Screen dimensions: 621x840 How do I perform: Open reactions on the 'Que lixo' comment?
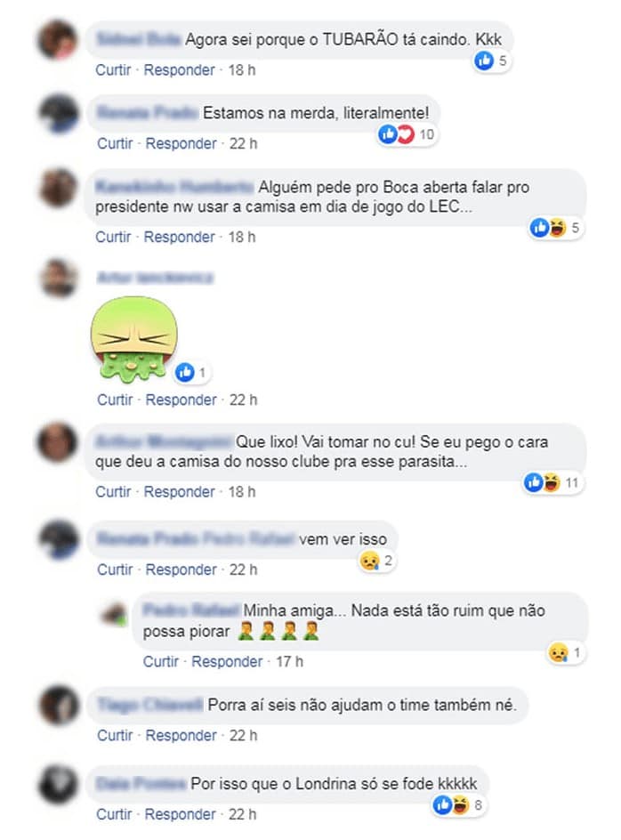[552, 482]
